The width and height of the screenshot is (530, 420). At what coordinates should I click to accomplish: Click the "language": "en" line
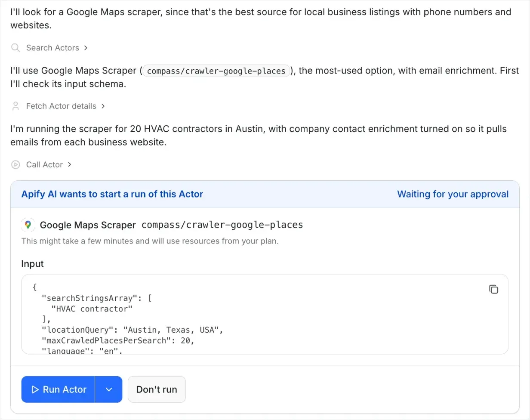point(82,351)
